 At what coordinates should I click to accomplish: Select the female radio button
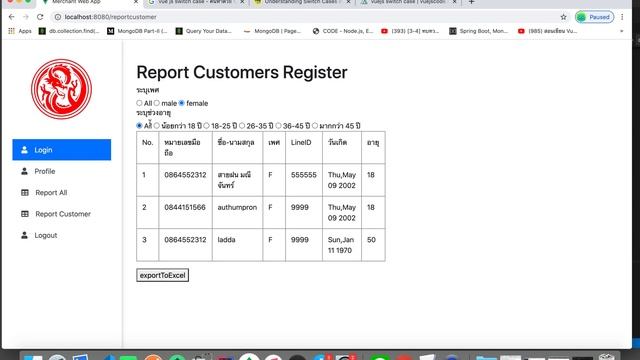[182, 103]
